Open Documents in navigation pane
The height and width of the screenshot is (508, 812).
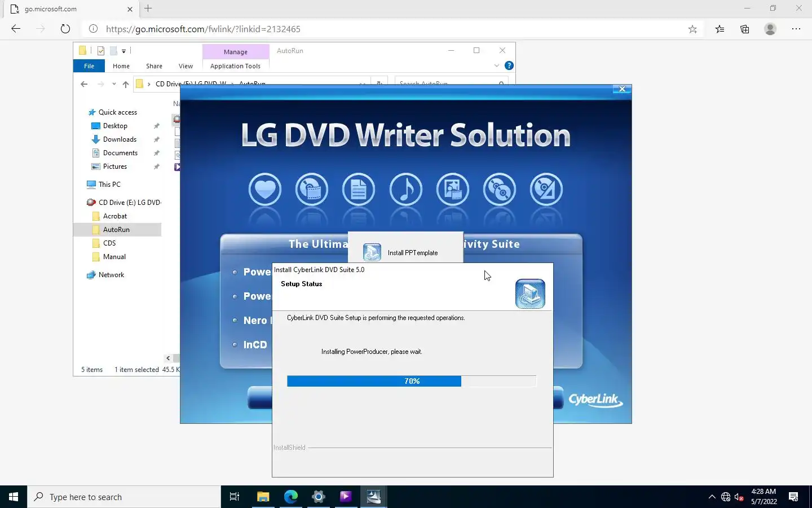tap(120, 153)
